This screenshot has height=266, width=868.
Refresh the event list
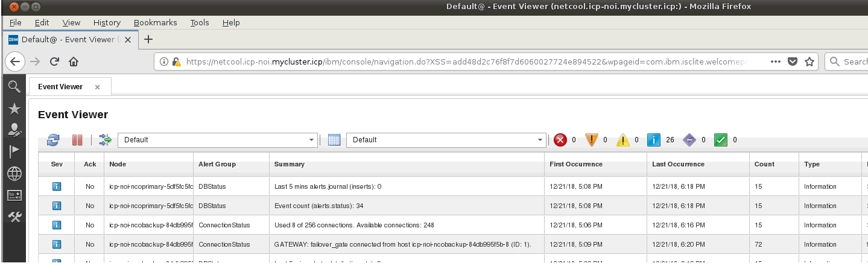pyautogui.click(x=53, y=140)
